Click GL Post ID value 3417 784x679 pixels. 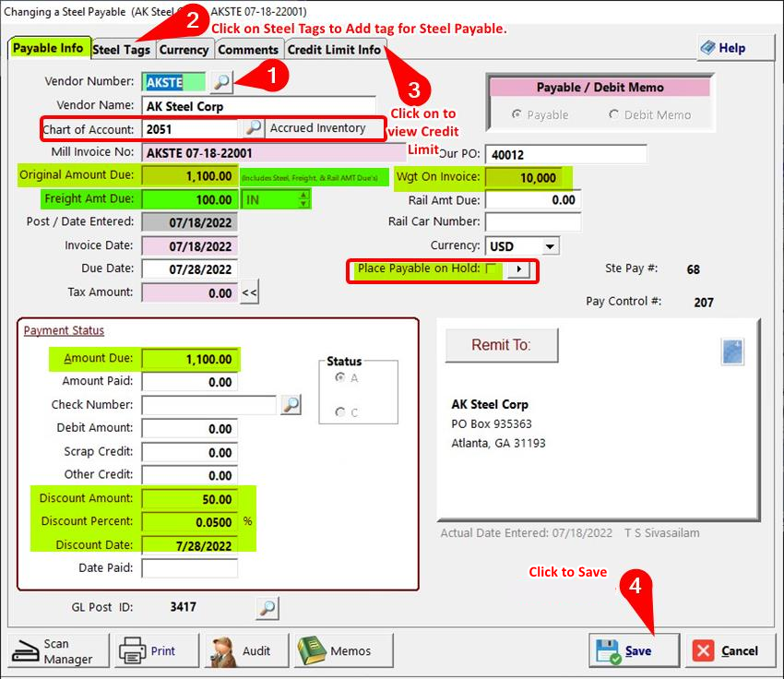pos(183,607)
